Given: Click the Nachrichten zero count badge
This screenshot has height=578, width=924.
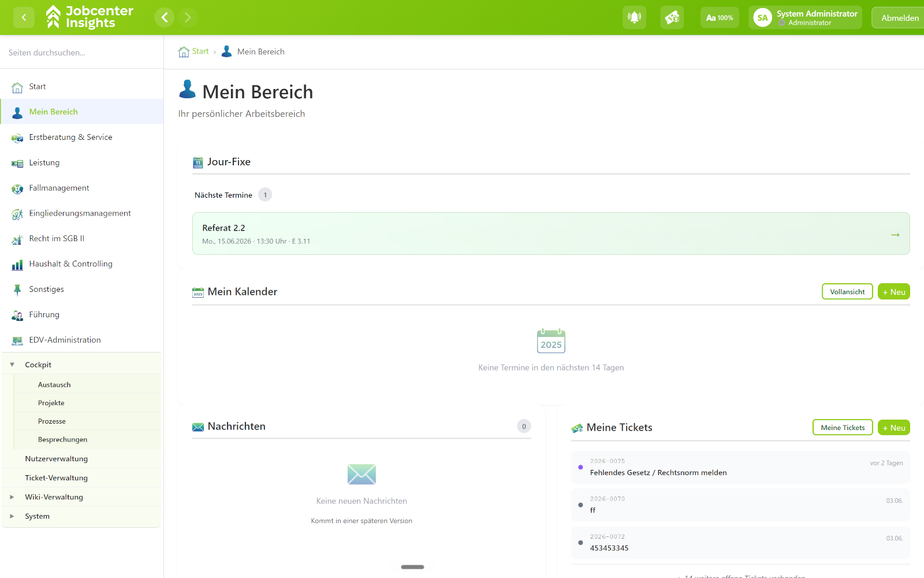Looking at the screenshot, I should coord(524,427).
